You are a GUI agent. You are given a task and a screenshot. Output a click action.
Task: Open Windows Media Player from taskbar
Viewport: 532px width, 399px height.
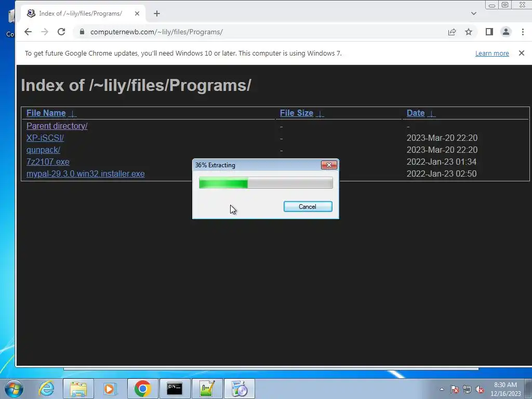110,389
